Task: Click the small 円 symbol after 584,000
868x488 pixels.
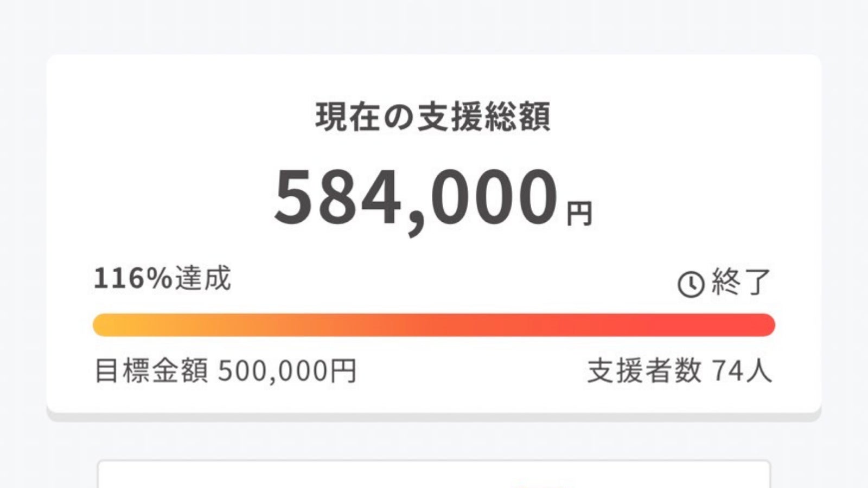Action: [x=579, y=213]
